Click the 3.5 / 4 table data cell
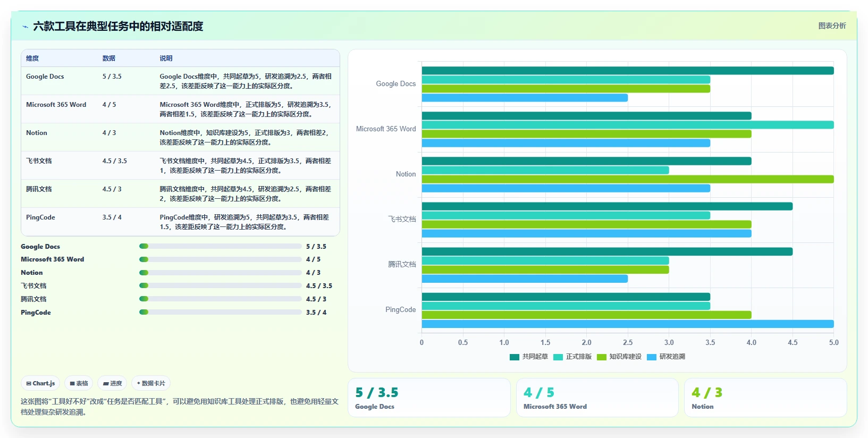Viewport: 868px width, 438px height. point(112,217)
